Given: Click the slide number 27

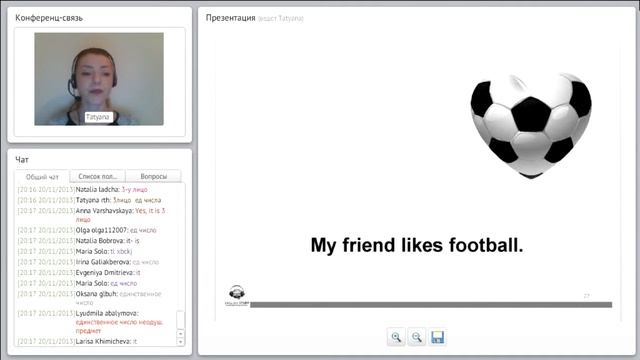Looking at the screenshot, I should 587,296.
